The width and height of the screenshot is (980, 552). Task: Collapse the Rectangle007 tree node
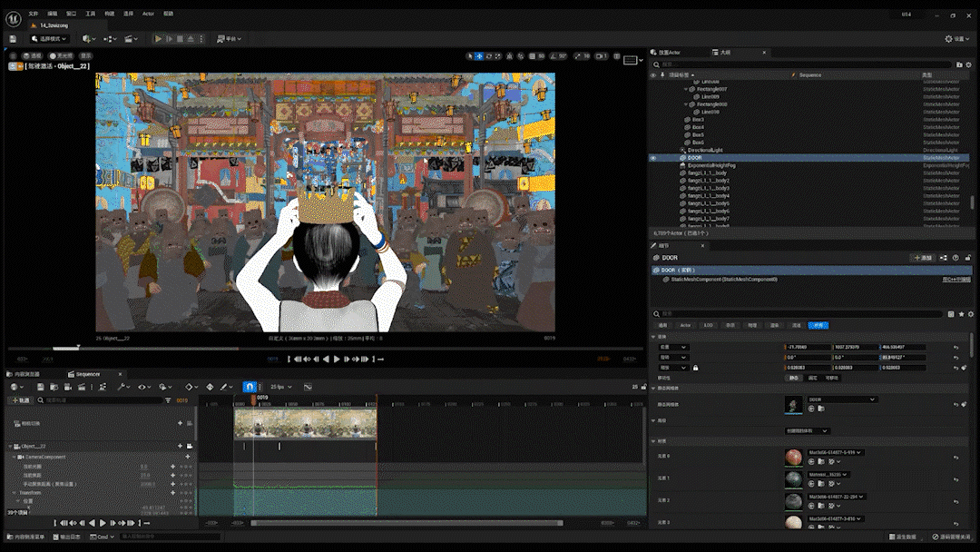coord(686,89)
